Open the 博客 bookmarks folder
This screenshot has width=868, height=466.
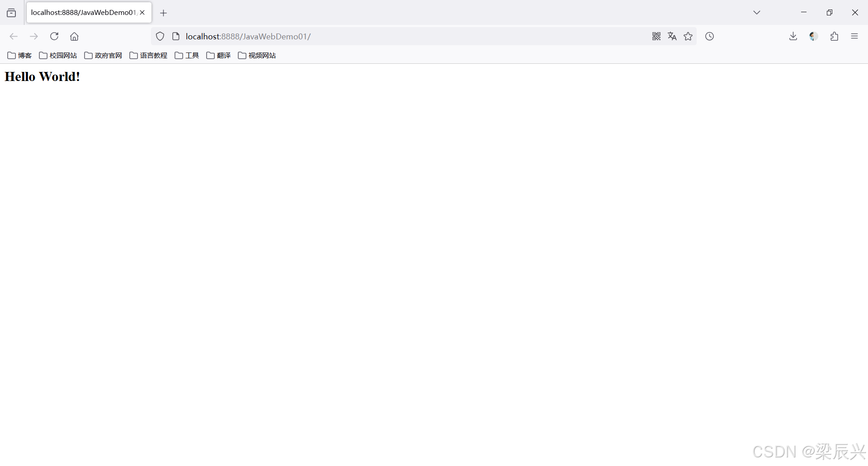[19, 56]
